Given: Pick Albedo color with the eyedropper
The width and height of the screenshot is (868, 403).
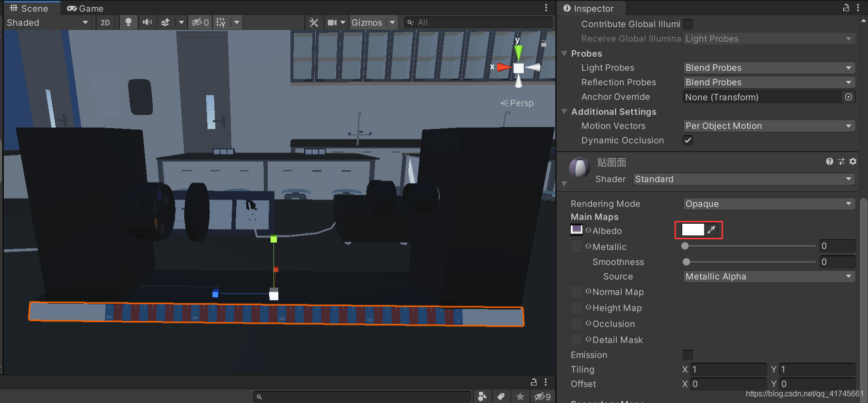Looking at the screenshot, I should 711,230.
